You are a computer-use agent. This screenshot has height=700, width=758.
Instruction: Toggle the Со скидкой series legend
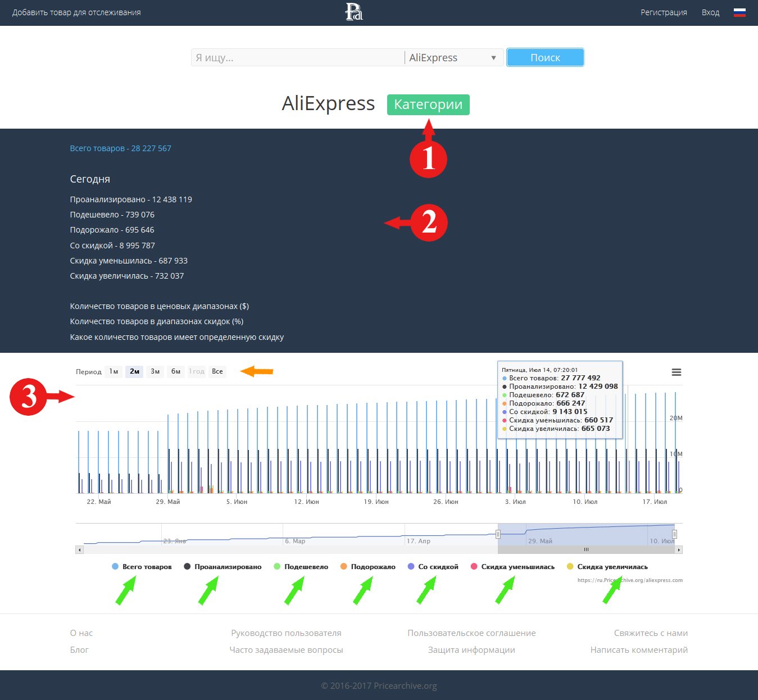[433, 567]
